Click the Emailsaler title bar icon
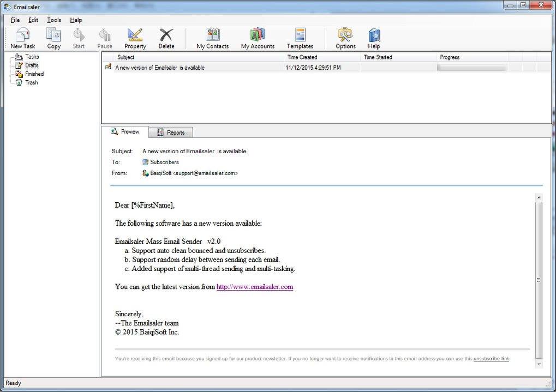This screenshot has width=556, height=392. (7, 7)
